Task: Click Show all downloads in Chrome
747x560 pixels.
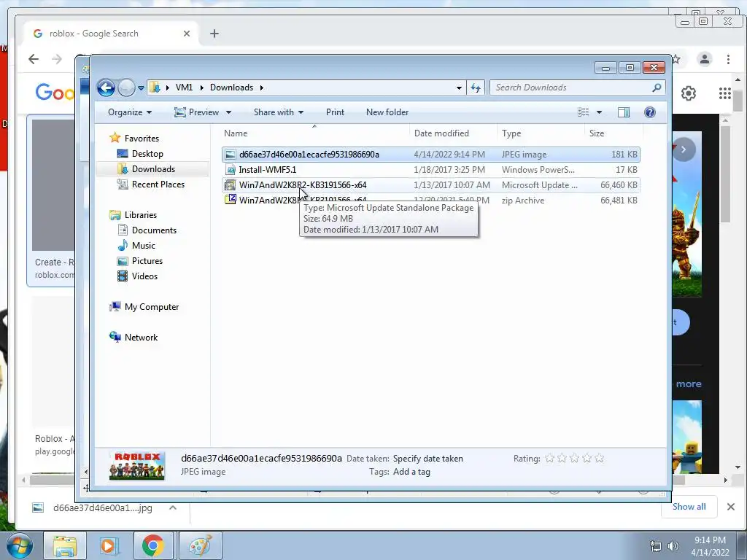Action: coord(689,507)
